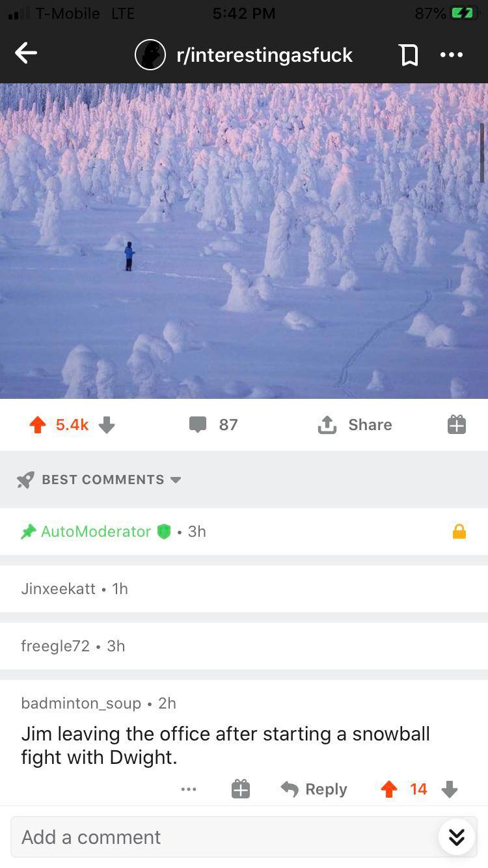Expand the collapsed freegle72 comment
The image size is (488, 868).
[244, 646]
